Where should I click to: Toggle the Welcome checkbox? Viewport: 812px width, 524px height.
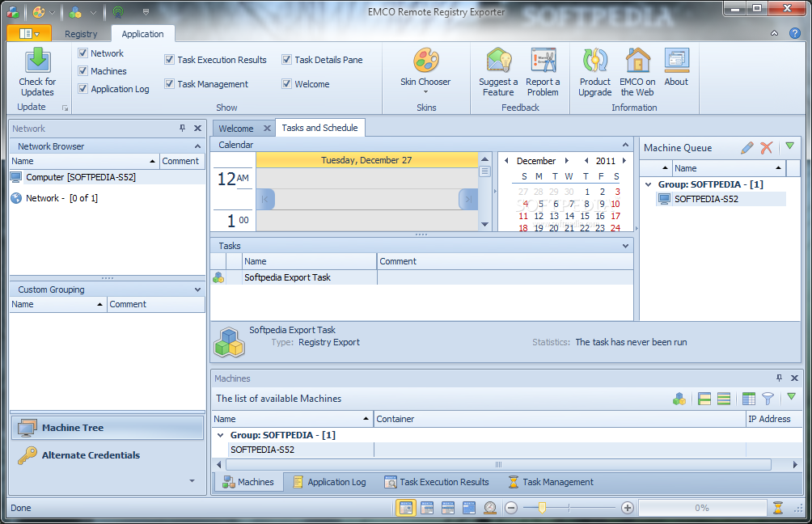tap(286, 83)
